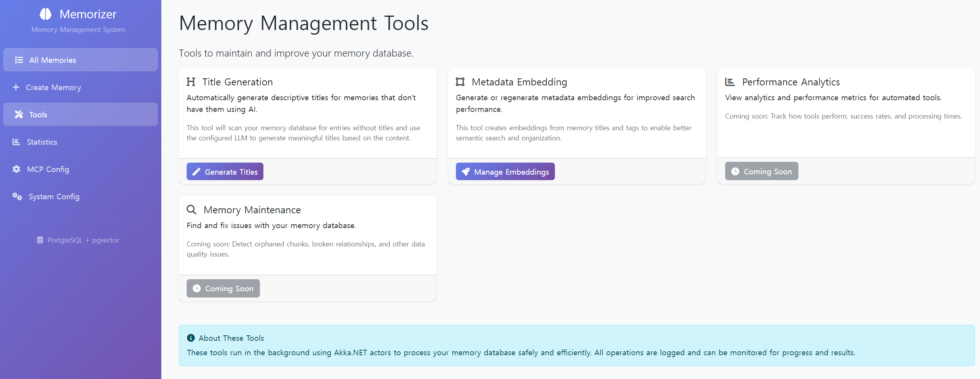Click the double-gear System Config icon
The width and height of the screenshot is (980, 379).
tap(17, 197)
